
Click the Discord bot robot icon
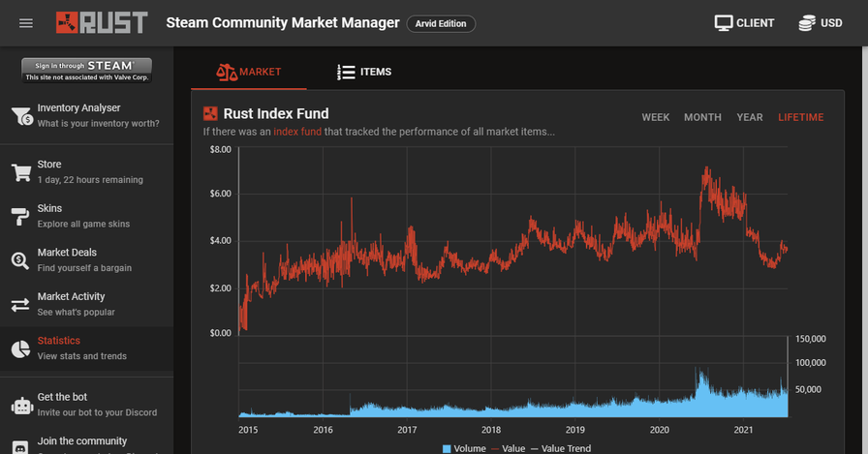pos(22,406)
